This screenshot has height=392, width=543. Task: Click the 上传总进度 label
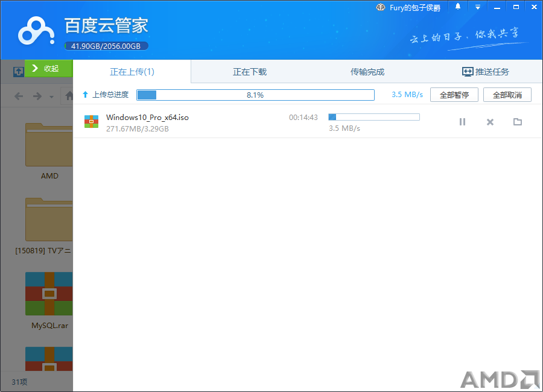click(110, 95)
